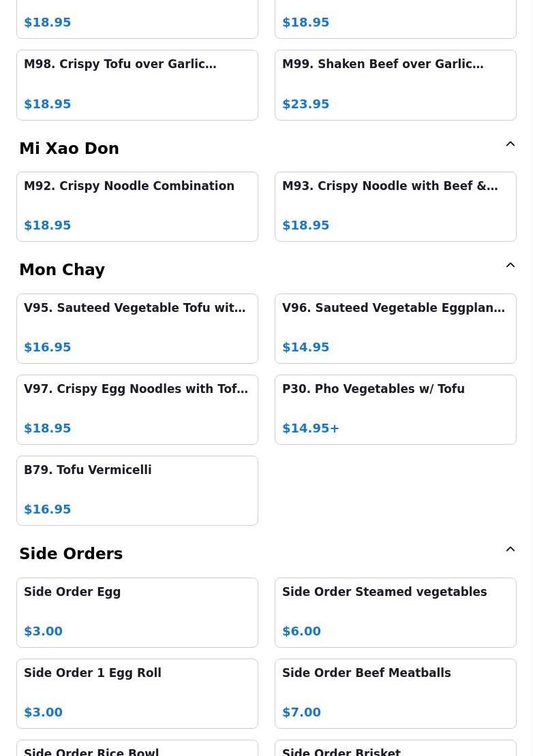533x756 pixels.
Task: Open M98 Crispy Tofu over Garlic item
Action: coord(137,84)
